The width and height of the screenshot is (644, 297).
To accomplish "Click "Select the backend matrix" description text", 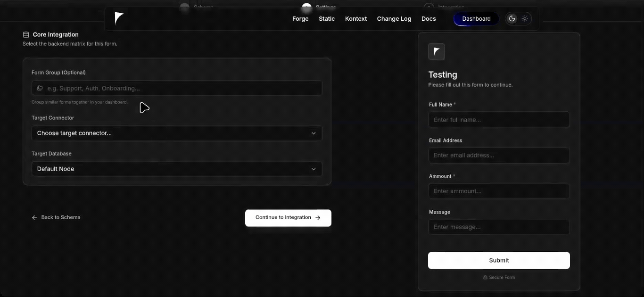I will [70, 44].
